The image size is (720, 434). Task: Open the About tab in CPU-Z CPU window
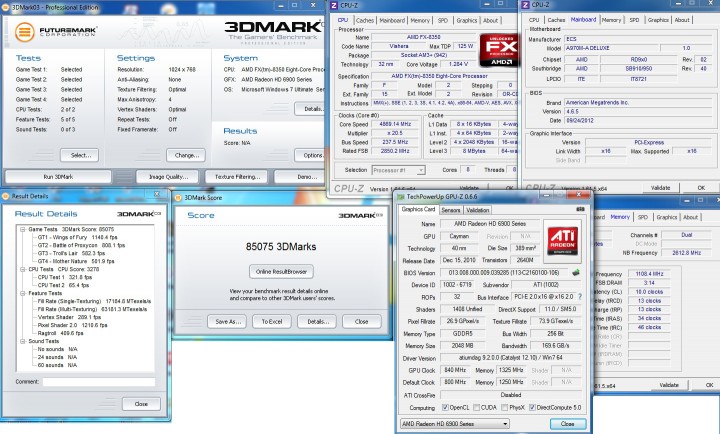[x=490, y=20]
